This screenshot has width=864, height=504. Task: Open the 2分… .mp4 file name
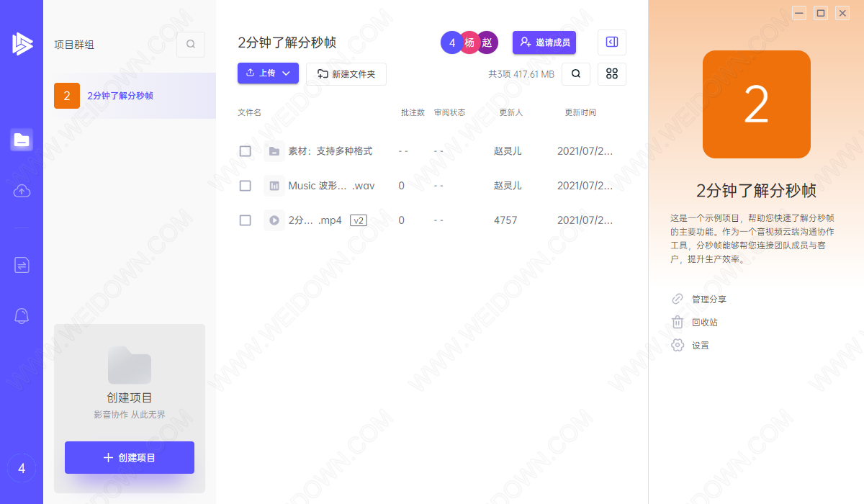pyautogui.click(x=315, y=220)
